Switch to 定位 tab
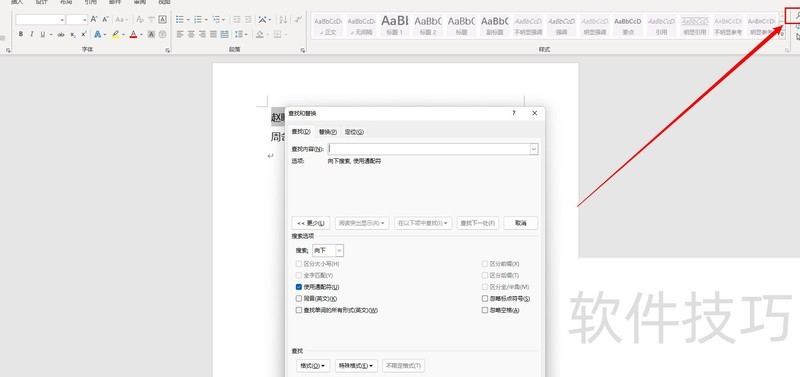 click(354, 132)
